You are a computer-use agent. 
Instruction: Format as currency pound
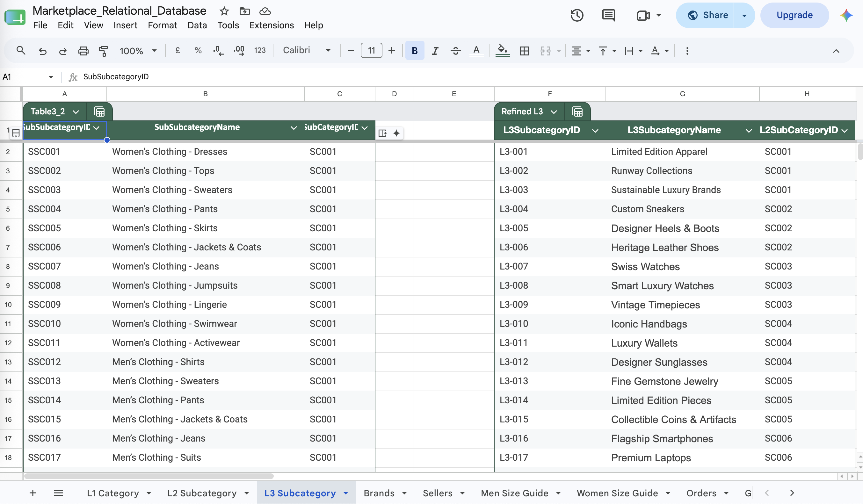coord(178,51)
